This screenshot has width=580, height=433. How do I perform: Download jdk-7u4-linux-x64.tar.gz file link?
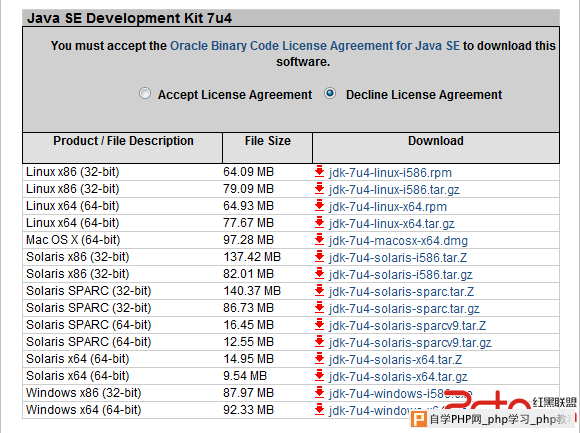pos(391,224)
